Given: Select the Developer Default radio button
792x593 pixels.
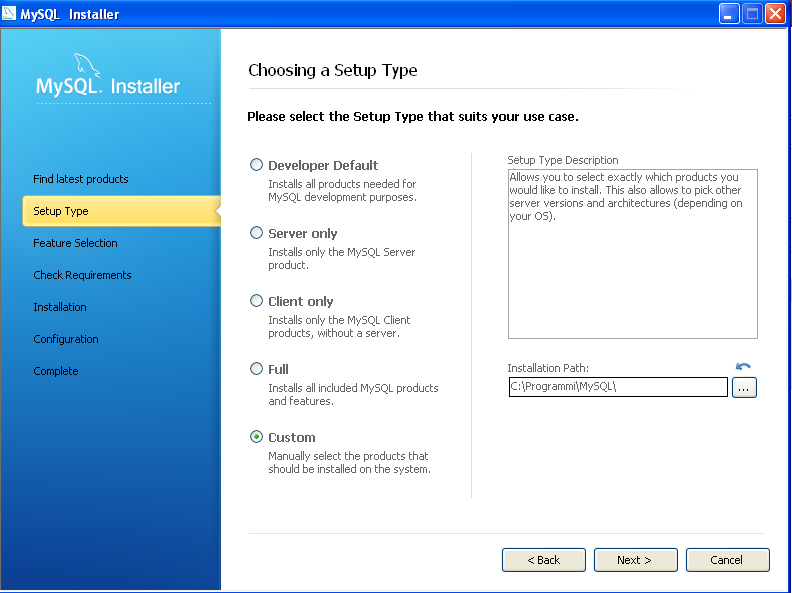Looking at the screenshot, I should point(257,165).
